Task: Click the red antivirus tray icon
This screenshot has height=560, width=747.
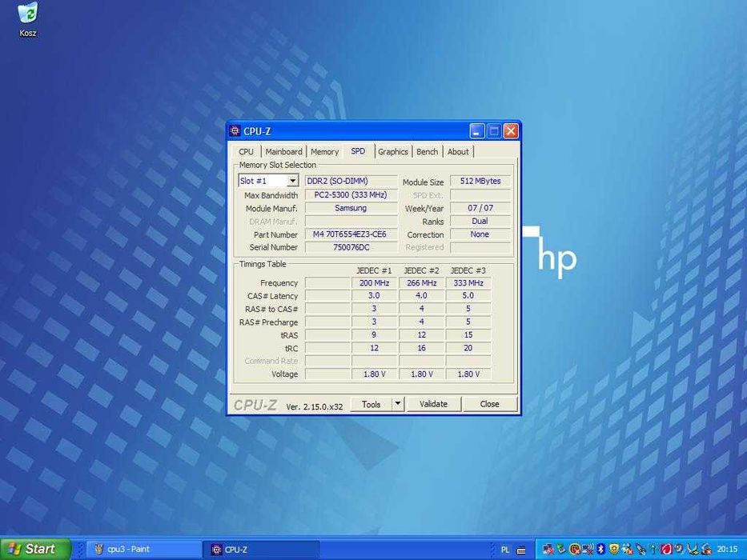Action: (x=666, y=549)
